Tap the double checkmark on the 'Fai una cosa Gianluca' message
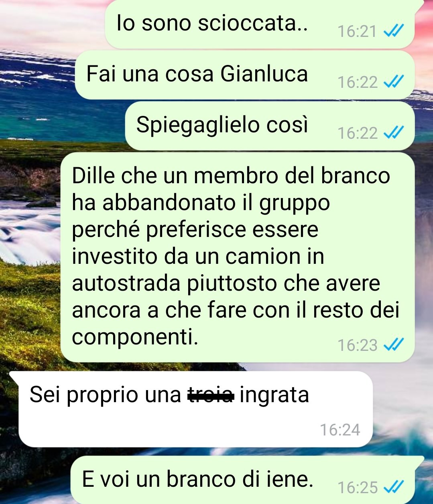The height and width of the screenshot is (504, 433). [x=393, y=82]
